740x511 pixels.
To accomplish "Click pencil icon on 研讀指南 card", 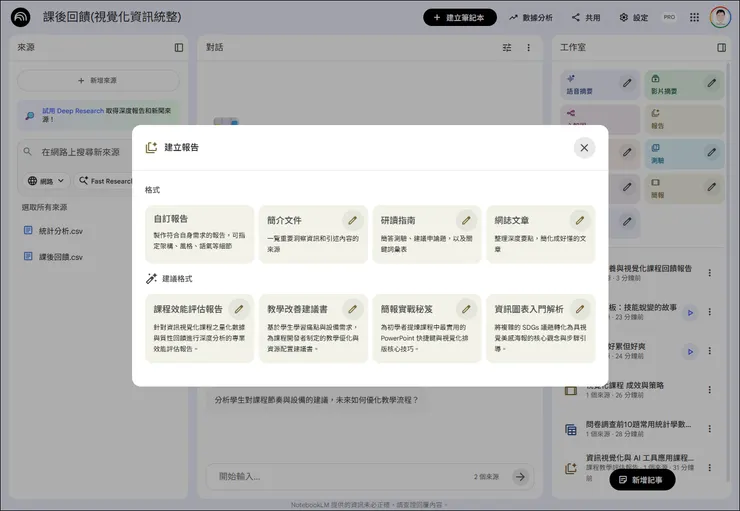I will click(466, 220).
